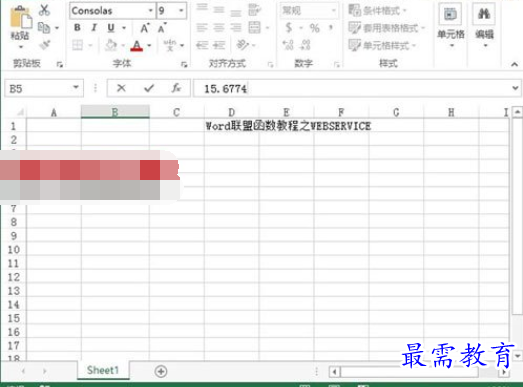Open the underline style dropdown arrow
The width and height of the screenshot is (523, 387).
click(x=124, y=28)
